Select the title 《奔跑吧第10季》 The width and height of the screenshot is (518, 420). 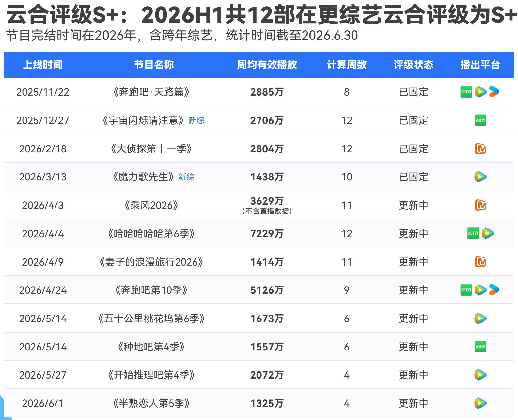click(x=151, y=290)
